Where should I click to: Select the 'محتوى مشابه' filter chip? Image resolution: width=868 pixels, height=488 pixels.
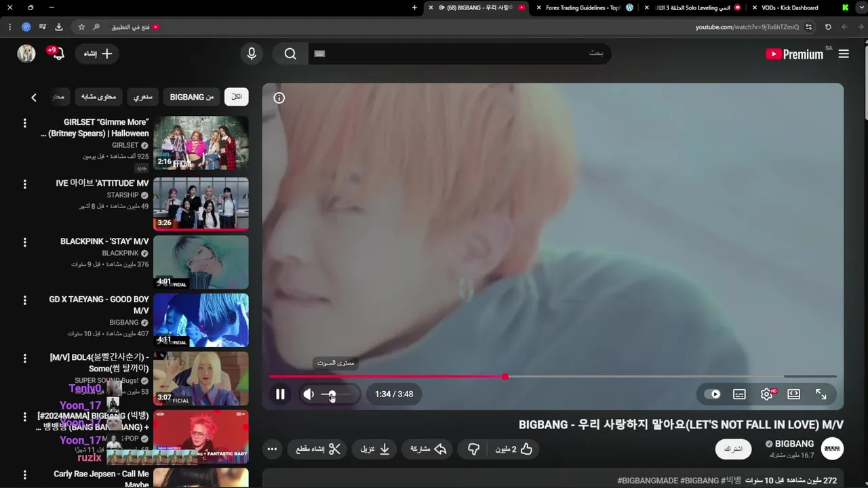(x=98, y=97)
